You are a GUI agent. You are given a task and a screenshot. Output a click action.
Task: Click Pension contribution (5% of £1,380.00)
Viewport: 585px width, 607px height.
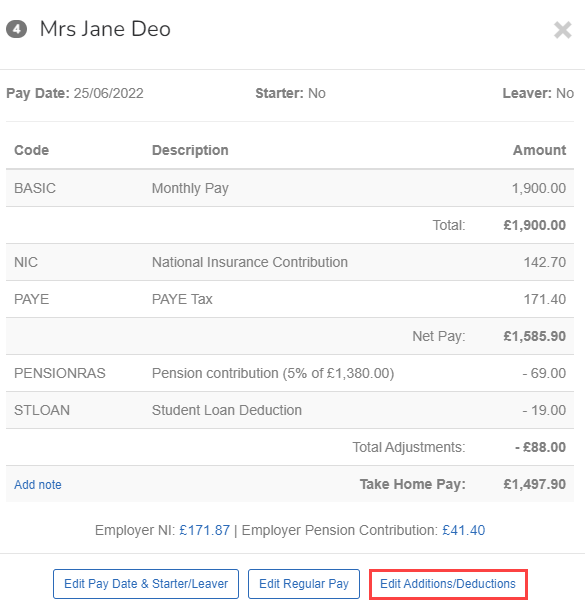tap(273, 373)
